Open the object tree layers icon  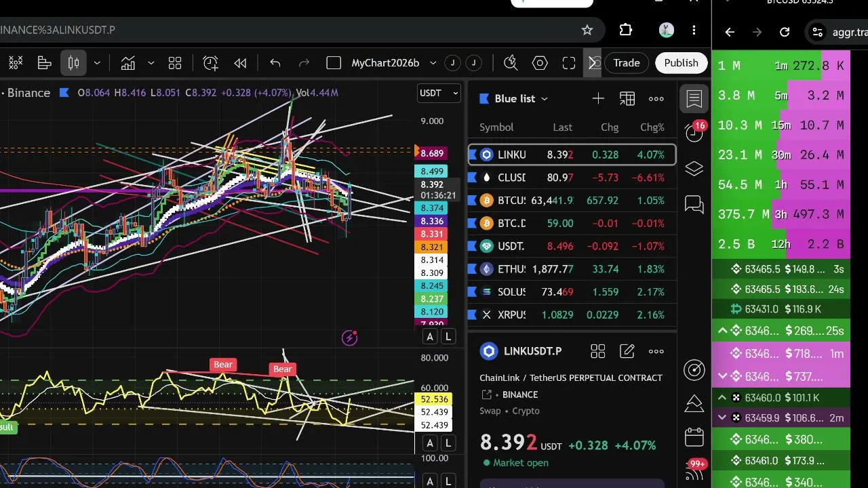click(x=694, y=169)
